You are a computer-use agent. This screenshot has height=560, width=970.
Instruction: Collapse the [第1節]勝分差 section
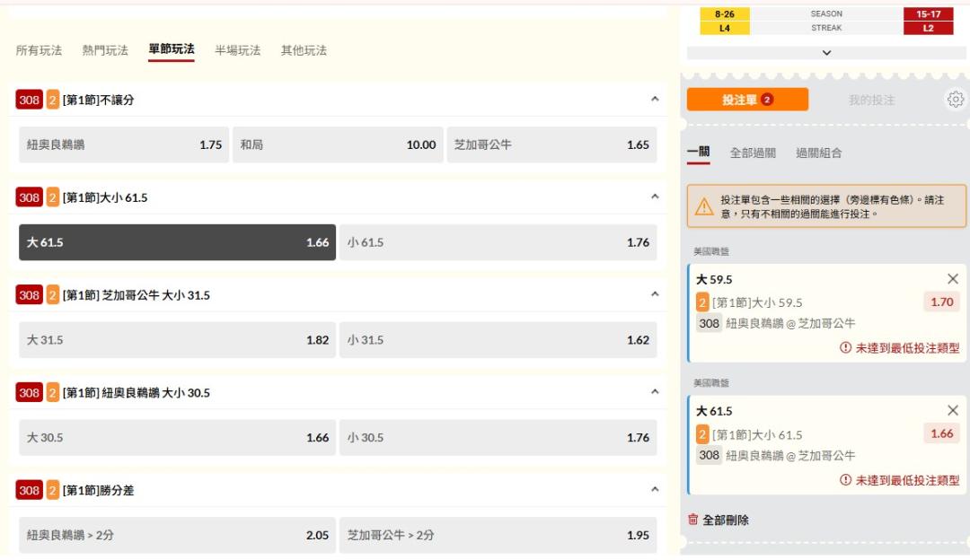click(x=655, y=490)
